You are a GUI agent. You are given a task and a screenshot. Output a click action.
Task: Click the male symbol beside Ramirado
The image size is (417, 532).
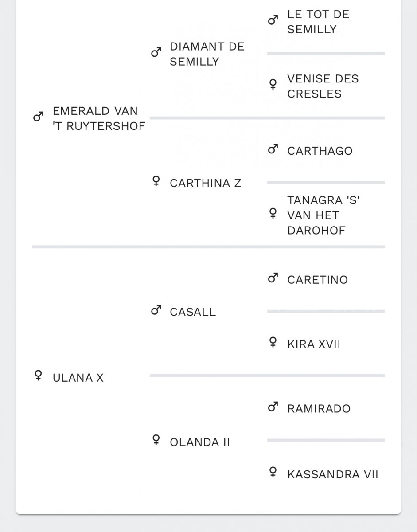(273, 407)
